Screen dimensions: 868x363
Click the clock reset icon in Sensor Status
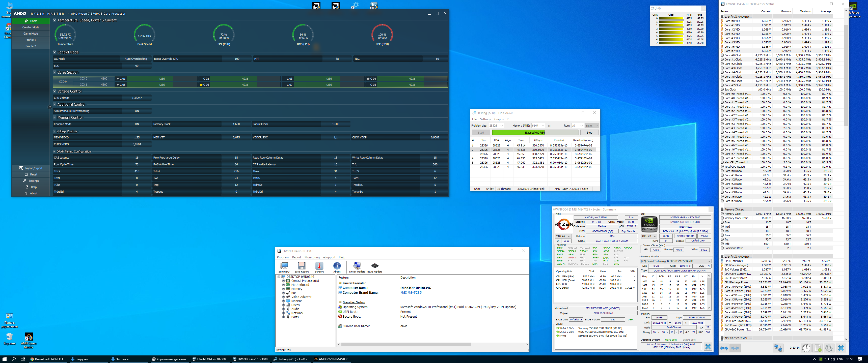806,348
